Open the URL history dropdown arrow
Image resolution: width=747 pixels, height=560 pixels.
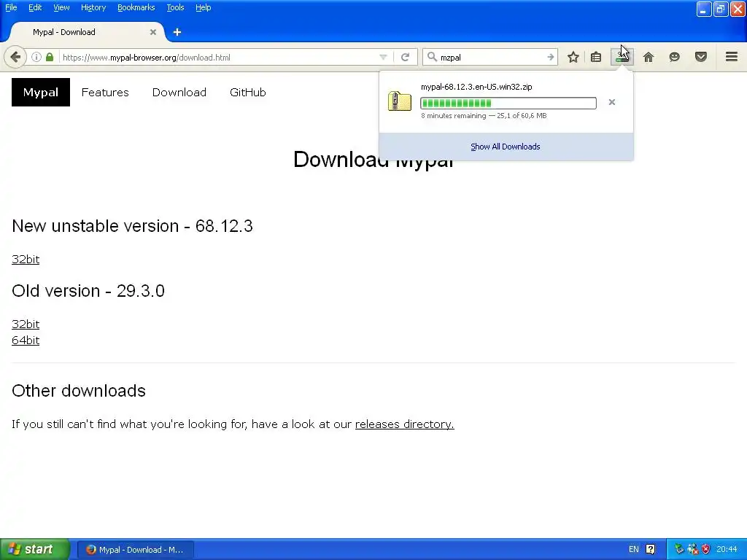tap(383, 57)
